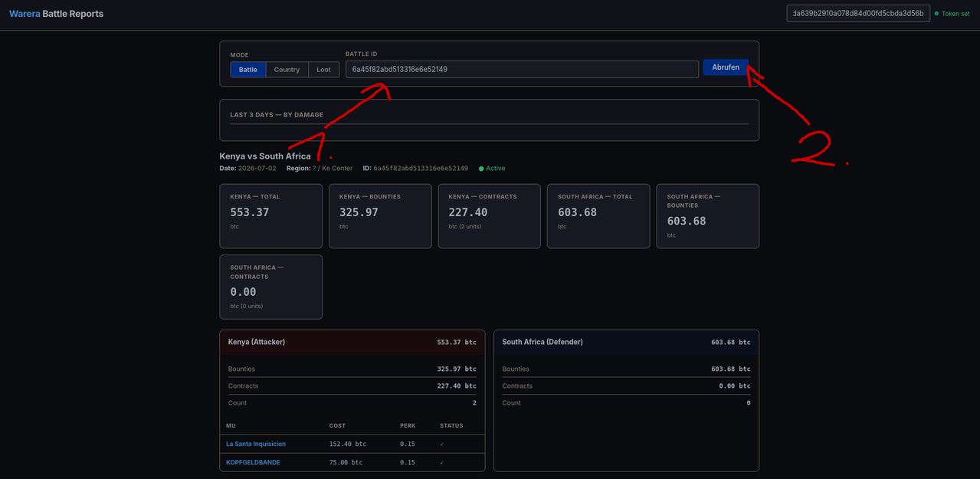Click the PERK column header
This screenshot has height=479, width=980.
[x=408, y=425]
